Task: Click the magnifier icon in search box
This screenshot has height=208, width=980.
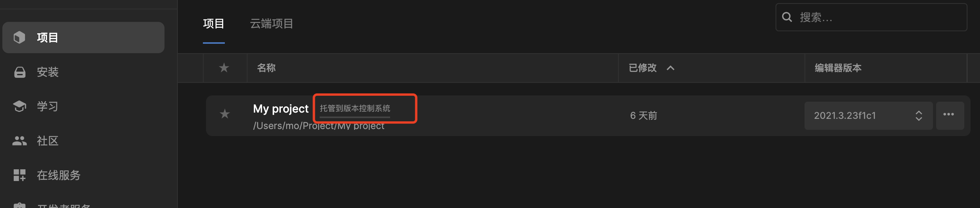Action: (787, 17)
